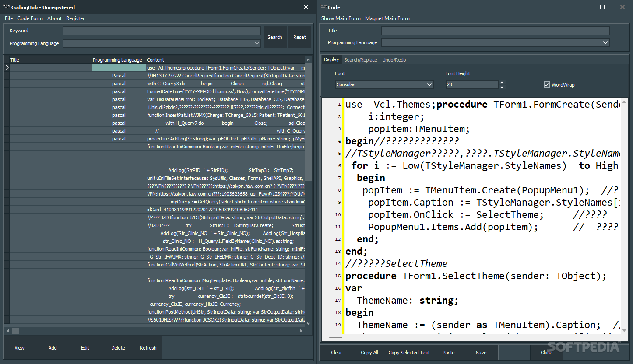Switch to the Display tab

[331, 60]
